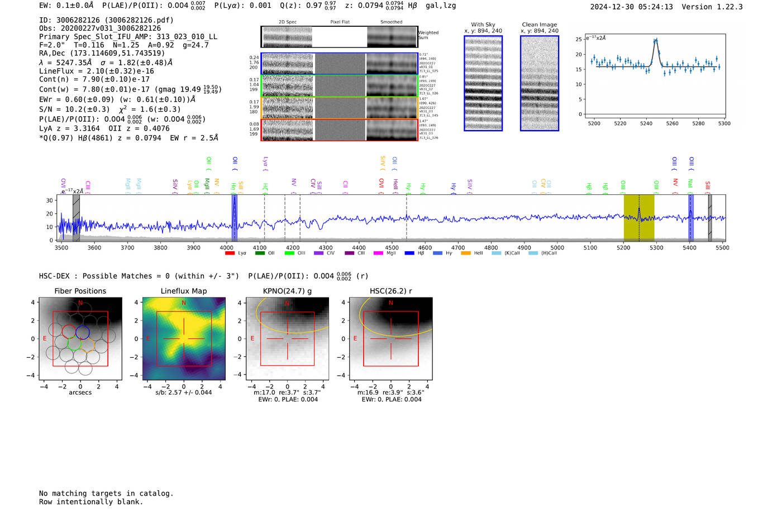Click the m:17.0 re:3.7" s:3.7" caption
Viewport: 782px width, 532px height.
[x=287, y=392]
